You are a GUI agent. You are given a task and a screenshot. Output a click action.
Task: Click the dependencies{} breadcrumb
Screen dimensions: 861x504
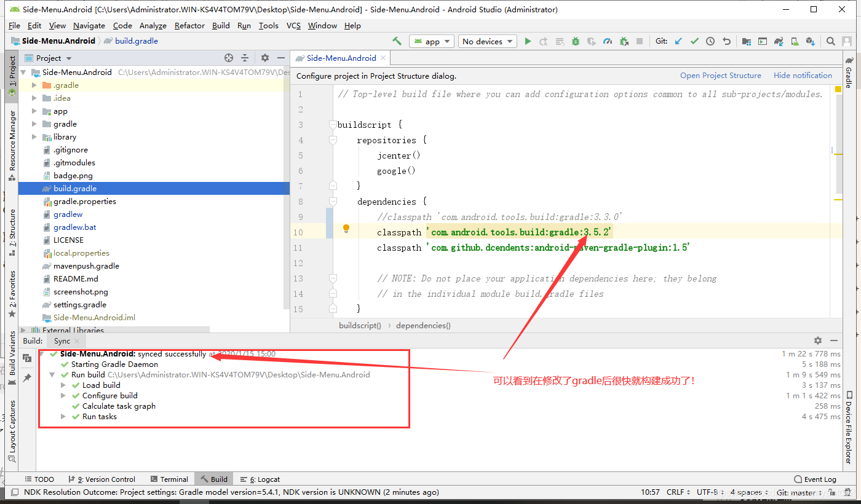coord(423,325)
